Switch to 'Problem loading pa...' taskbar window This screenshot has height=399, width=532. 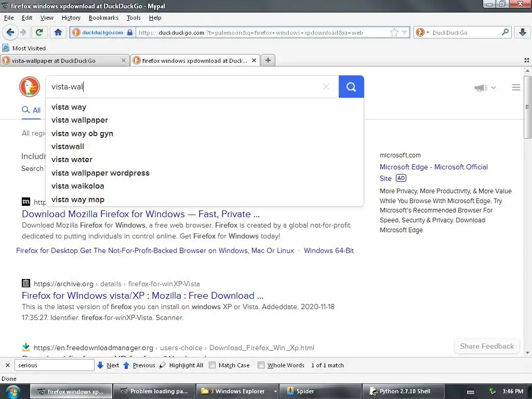(x=154, y=391)
